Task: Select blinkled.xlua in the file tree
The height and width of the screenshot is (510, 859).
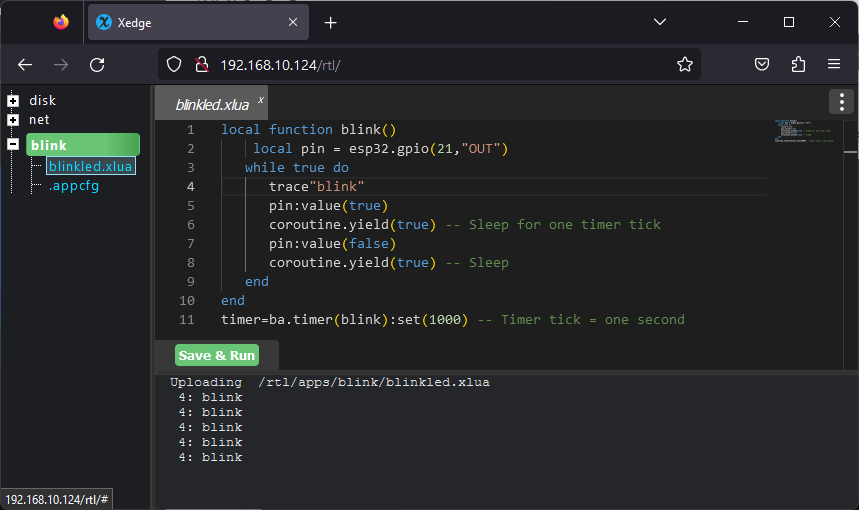Action: click(x=90, y=166)
